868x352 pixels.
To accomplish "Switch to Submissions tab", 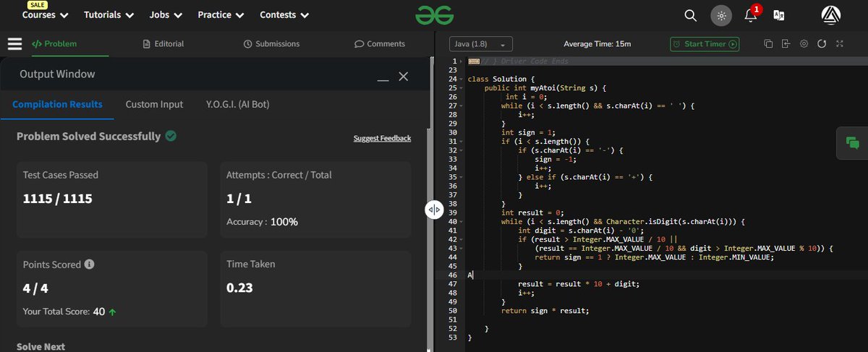I will (x=271, y=43).
